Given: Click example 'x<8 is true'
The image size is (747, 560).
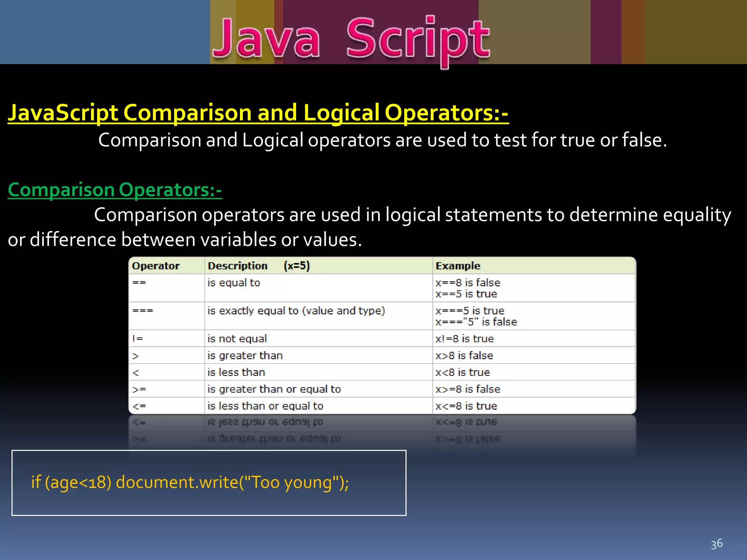Looking at the screenshot, I should pyautogui.click(x=462, y=372).
